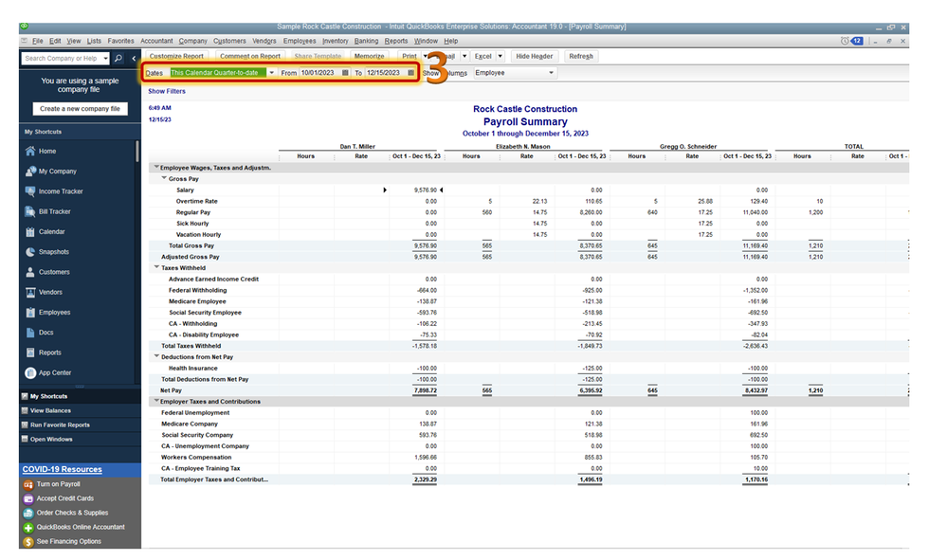Click the reminders clock icon
Image resolution: width=947 pixels, height=560 pixels.
[845, 41]
